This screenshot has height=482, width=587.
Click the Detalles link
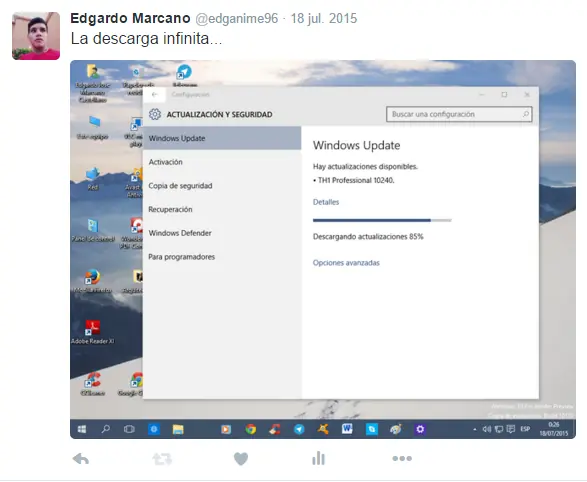coord(326,202)
